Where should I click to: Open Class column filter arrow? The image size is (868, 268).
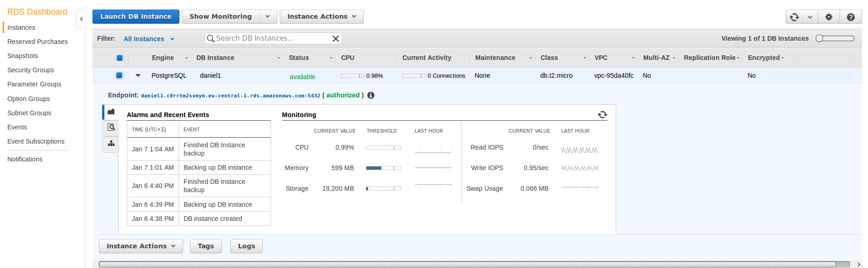[585, 58]
